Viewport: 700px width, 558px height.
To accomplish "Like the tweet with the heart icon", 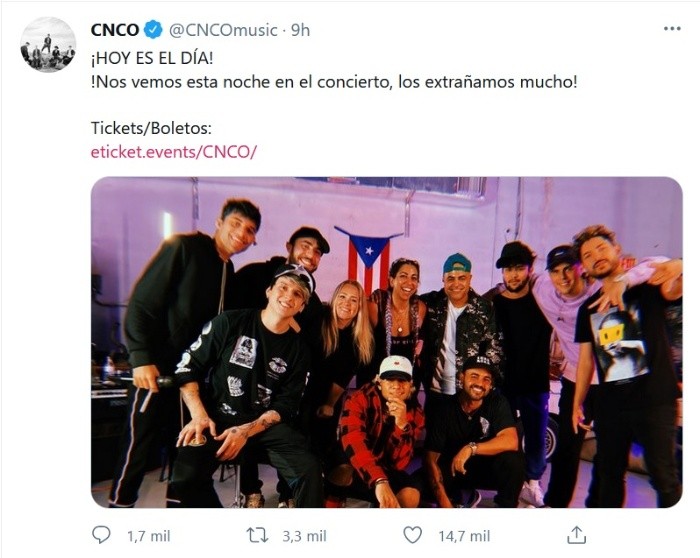I will click(414, 536).
